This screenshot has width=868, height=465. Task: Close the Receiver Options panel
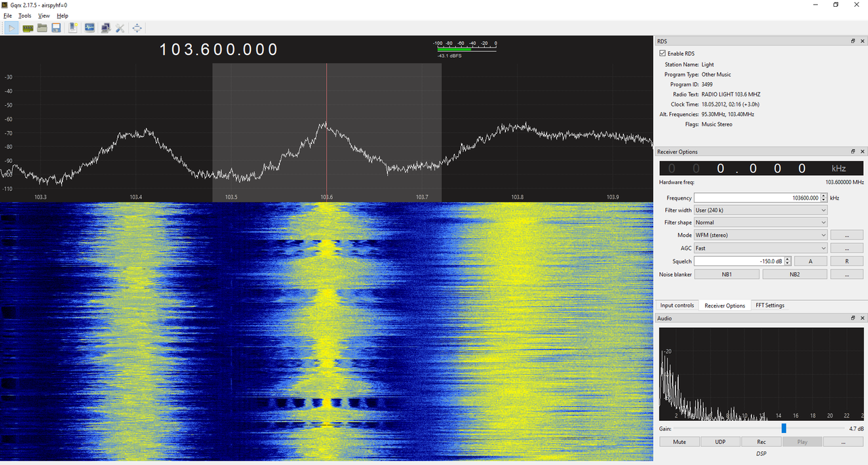[863, 151]
